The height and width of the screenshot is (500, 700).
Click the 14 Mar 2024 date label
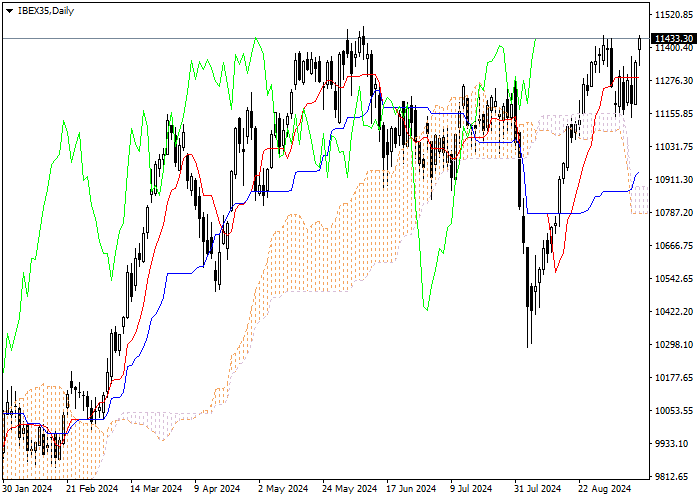click(156, 489)
